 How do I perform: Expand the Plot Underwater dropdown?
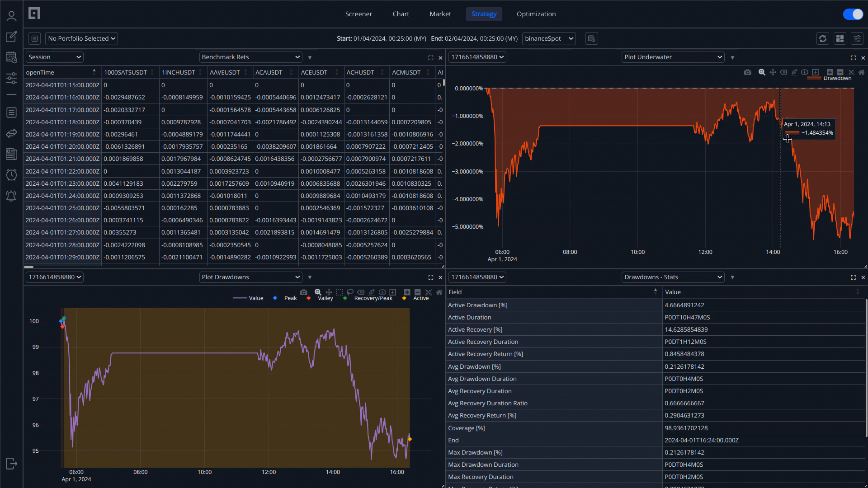click(x=673, y=57)
